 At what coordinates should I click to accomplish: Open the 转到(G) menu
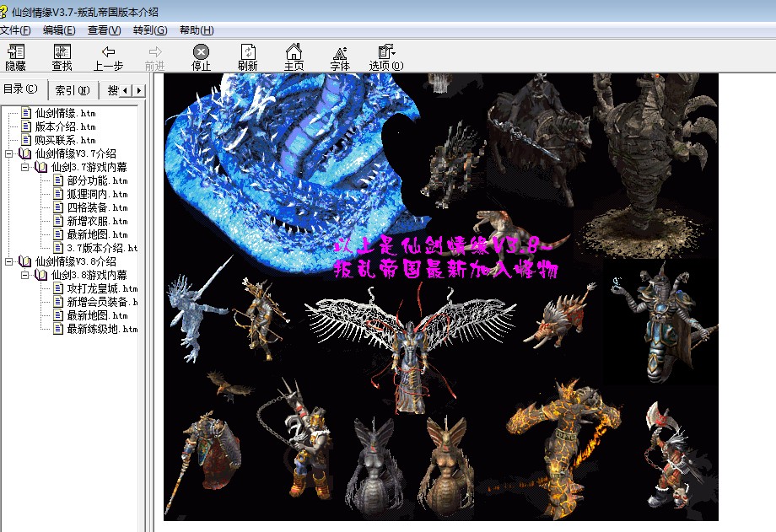(x=150, y=30)
